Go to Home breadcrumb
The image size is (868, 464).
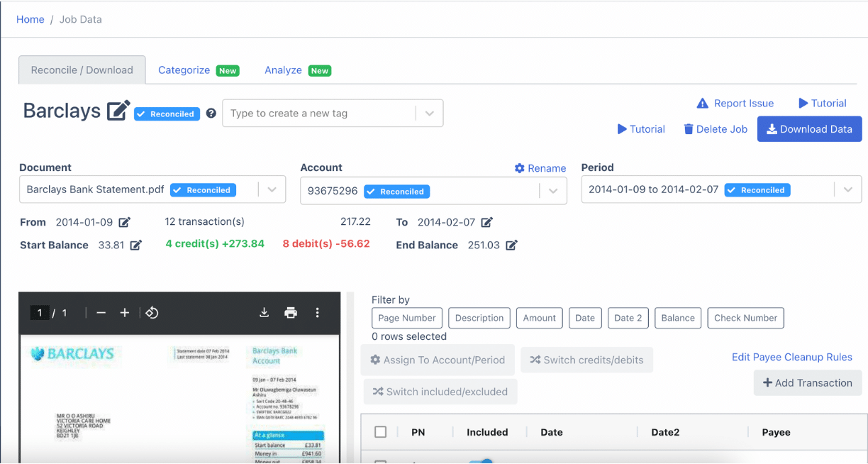30,19
